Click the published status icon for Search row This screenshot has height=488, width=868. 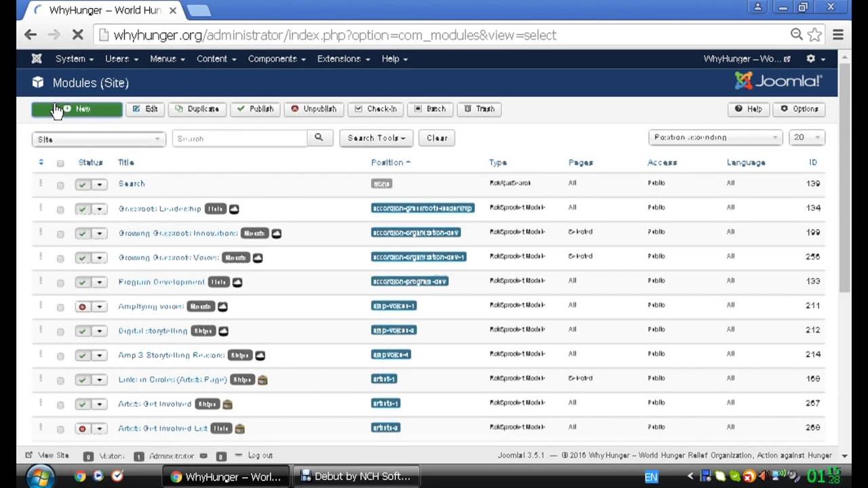pos(83,184)
